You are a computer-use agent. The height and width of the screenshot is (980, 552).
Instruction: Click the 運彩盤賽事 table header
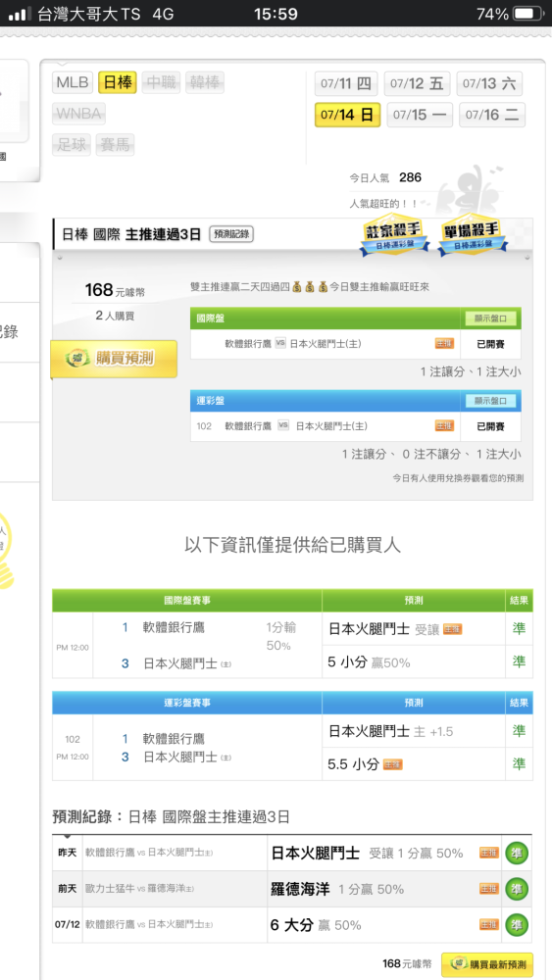click(x=187, y=703)
